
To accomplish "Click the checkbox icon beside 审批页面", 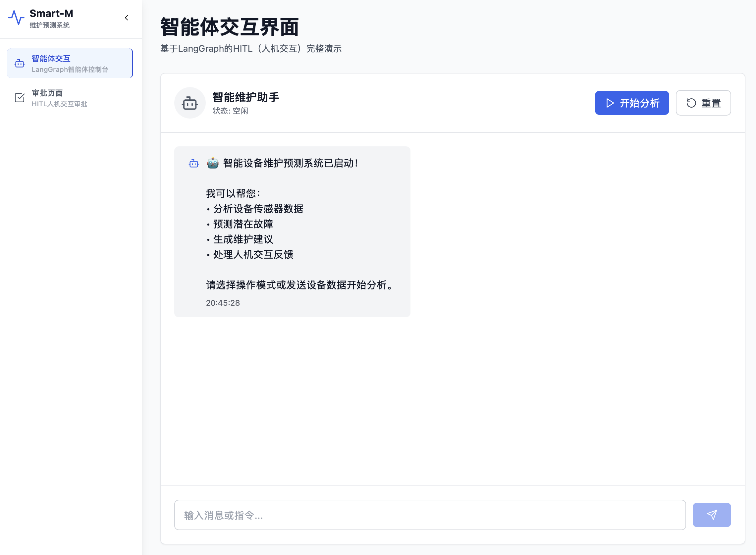I will pyautogui.click(x=20, y=98).
